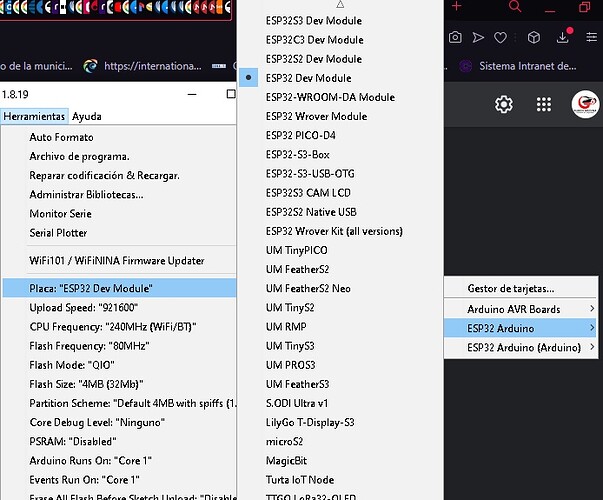Screen dimensions: 603x500
Task: Select ESP32-WROOM-DA Module board
Action: click(x=341, y=97)
